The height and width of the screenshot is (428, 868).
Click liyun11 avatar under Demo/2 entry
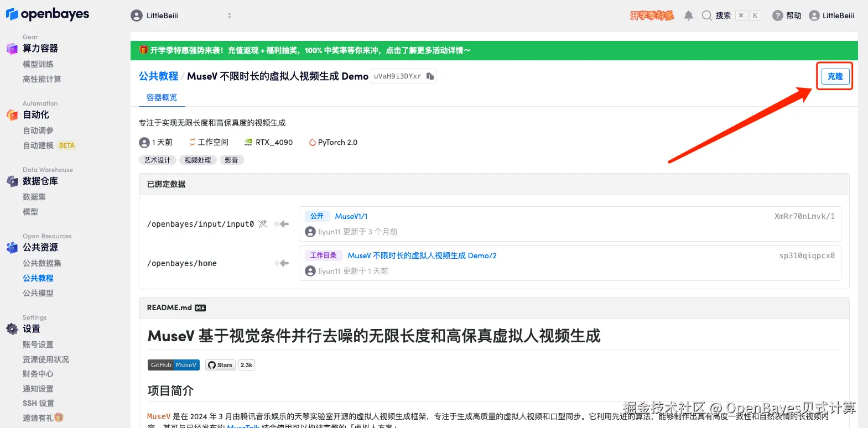tap(310, 271)
